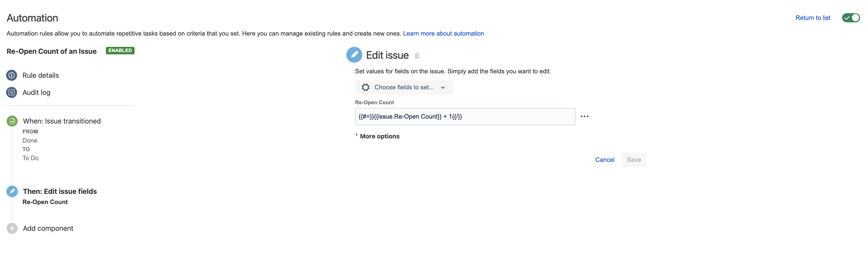
Task: Open the Audit log menu item
Action: (x=36, y=92)
